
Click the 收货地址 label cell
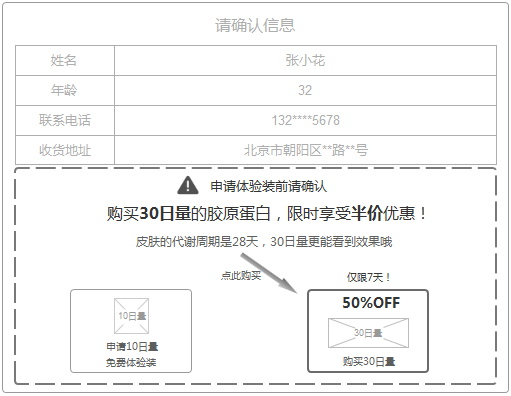point(65,150)
